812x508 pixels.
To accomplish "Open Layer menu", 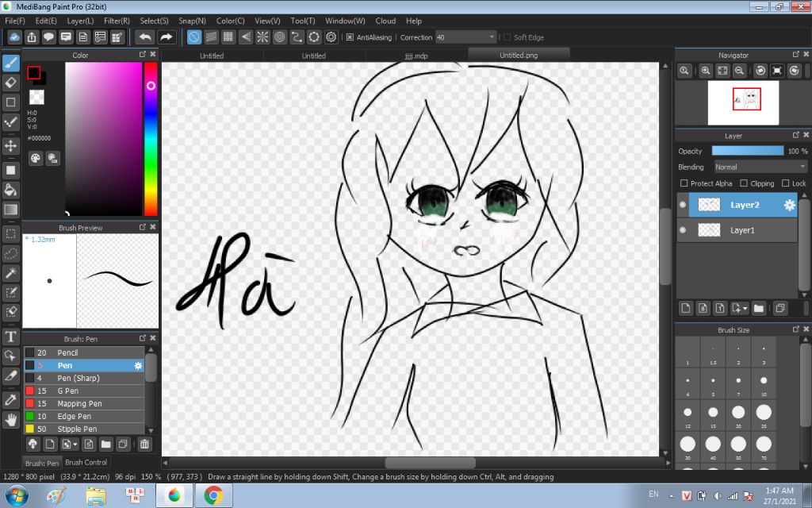I will pyautogui.click(x=80, y=21).
